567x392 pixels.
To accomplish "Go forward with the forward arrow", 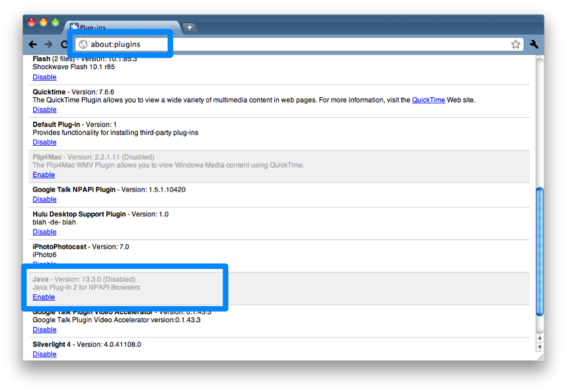I will (49, 45).
